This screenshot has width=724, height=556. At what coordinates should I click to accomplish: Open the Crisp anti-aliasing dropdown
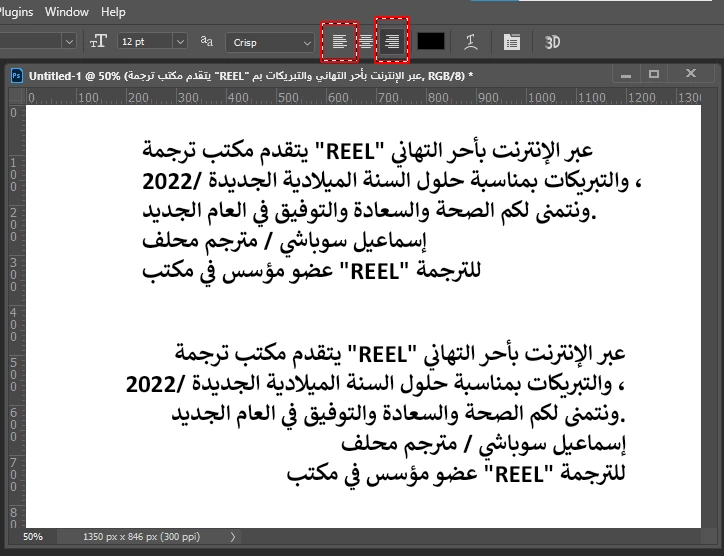click(x=270, y=42)
